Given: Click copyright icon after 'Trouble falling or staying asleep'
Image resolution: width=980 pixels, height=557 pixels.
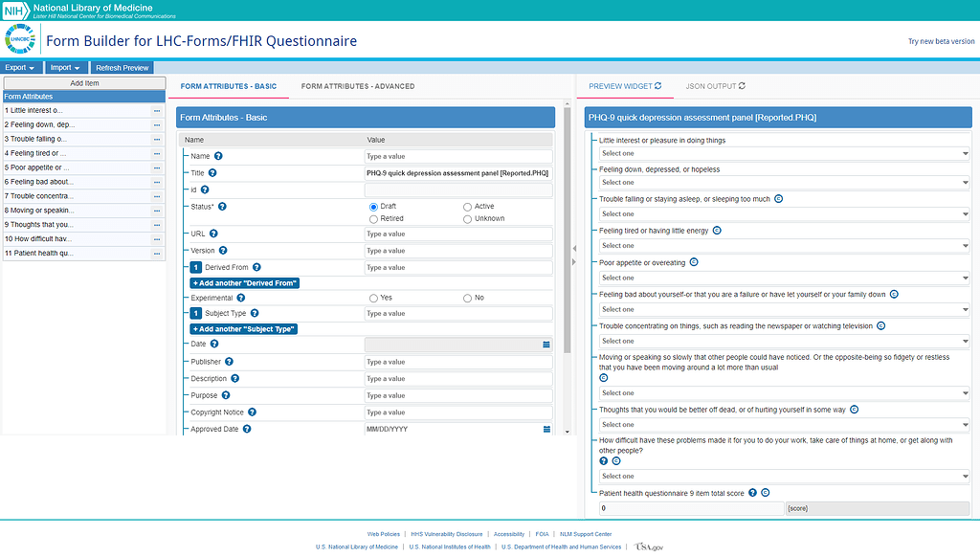Looking at the screenshot, I should [x=778, y=198].
